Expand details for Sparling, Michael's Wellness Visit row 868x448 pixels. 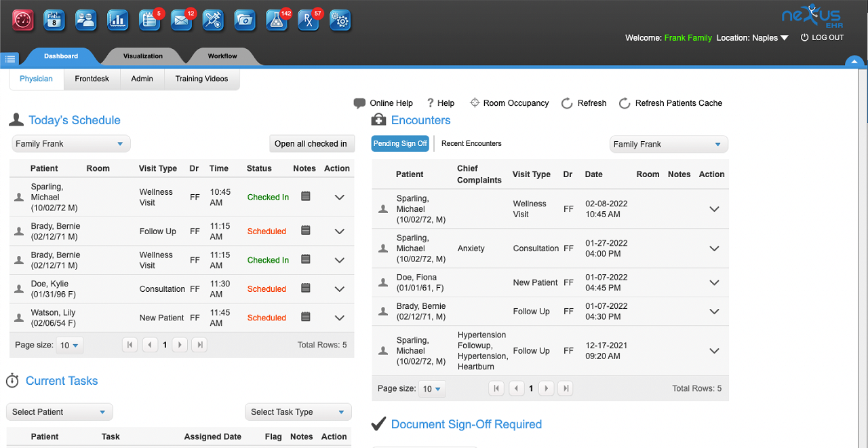tap(714, 208)
